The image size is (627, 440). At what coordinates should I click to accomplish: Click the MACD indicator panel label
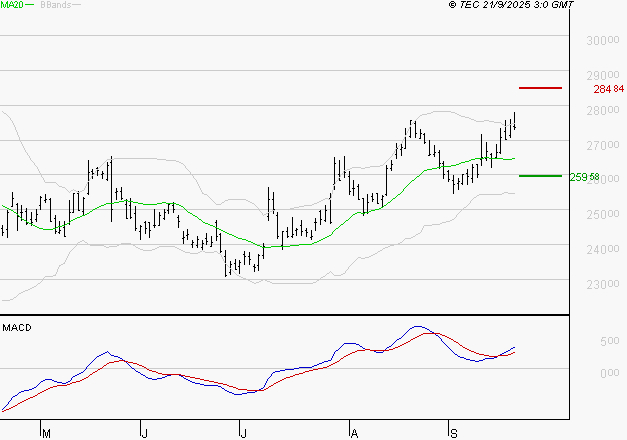(x=15, y=328)
